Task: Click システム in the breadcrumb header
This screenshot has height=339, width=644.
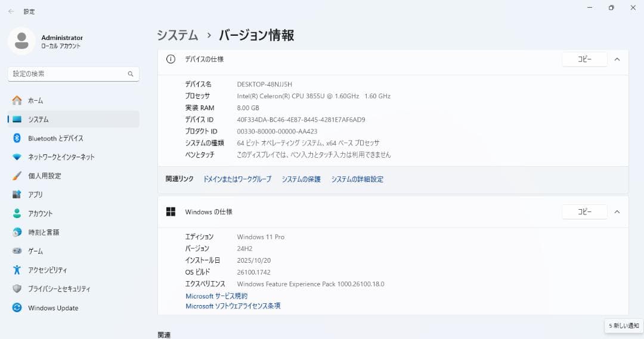Action: tap(178, 35)
